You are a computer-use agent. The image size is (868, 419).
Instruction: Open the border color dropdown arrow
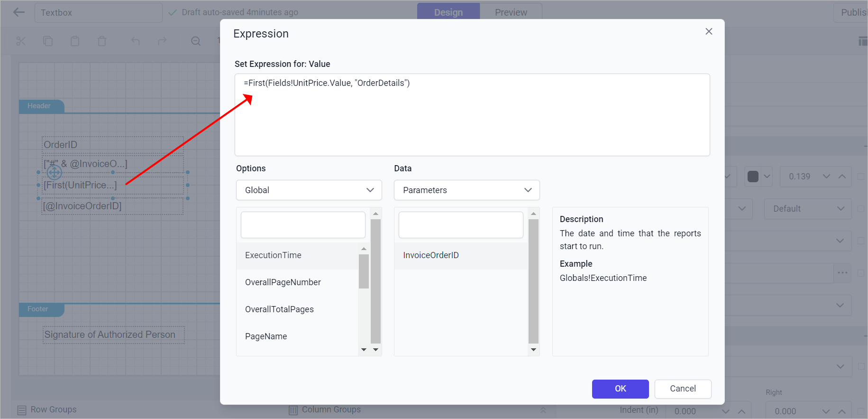(767, 177)
